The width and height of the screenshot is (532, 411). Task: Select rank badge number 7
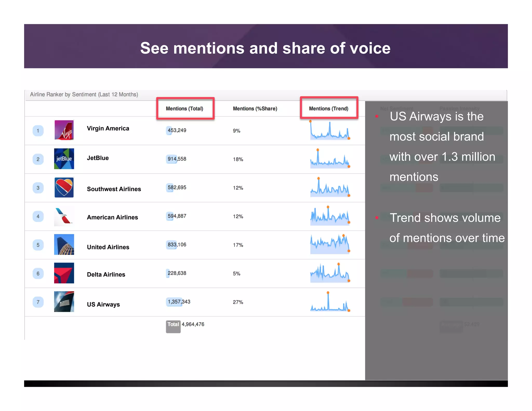coord(38,302)
